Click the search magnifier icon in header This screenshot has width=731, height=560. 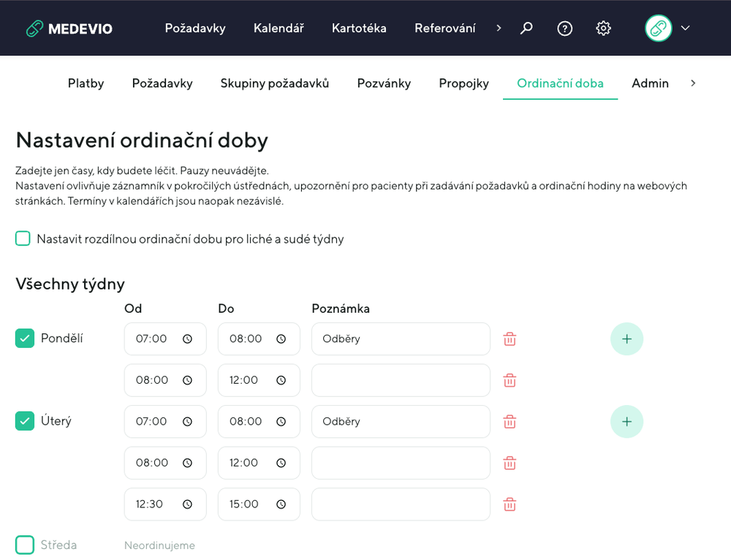(526, 29)
